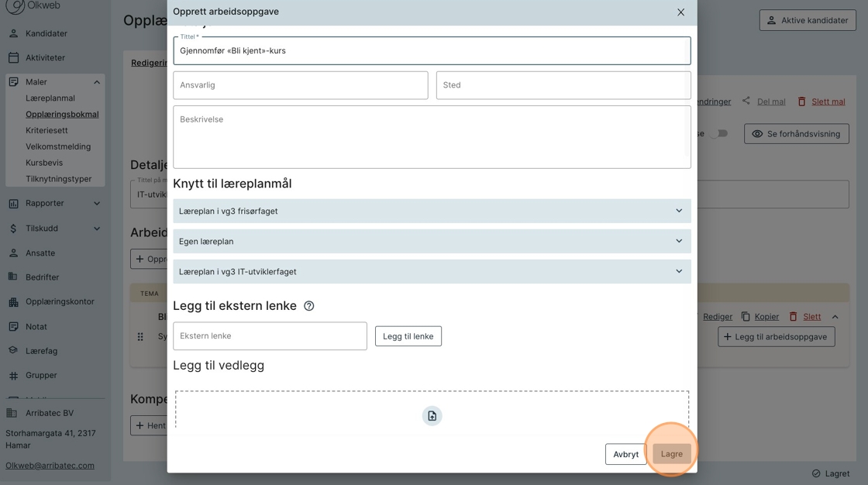Open Kriteriesett under Maler
The image size is (868, 485).
coord(46,130)
